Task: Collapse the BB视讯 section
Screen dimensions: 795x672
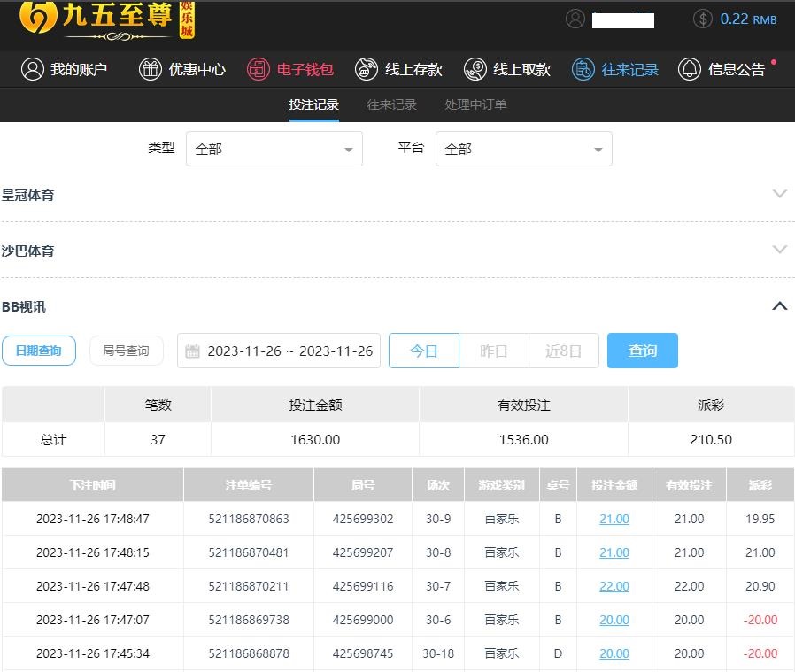Action: coord(779,306)
